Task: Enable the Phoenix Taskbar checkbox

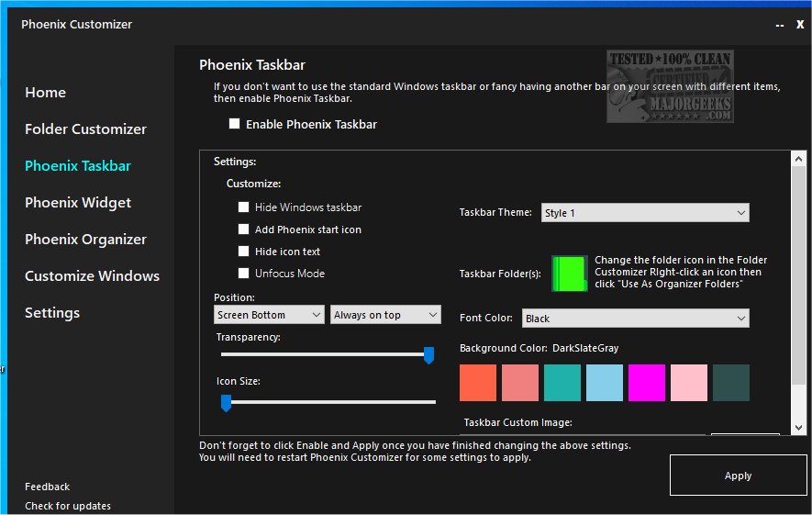Action: coord(235,124)
